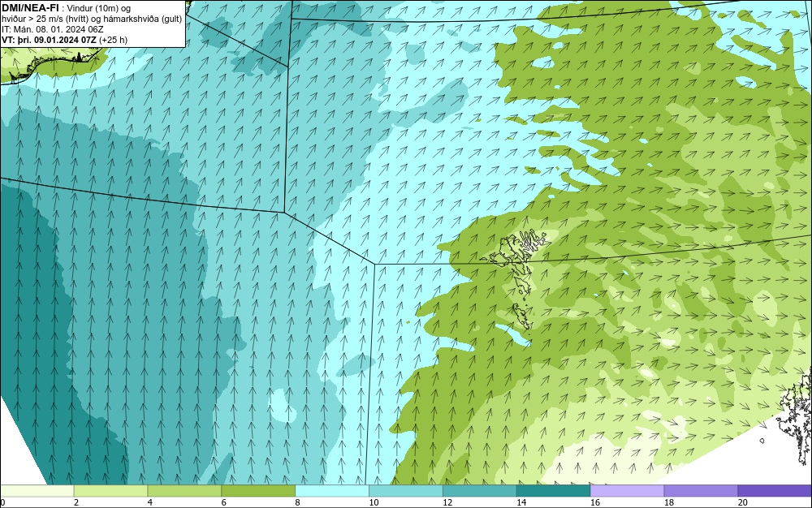The width and height of the screenshot is (812, 508).
Task: Click the 'Vindur (10m) og' label
Action: pos(99,8)
